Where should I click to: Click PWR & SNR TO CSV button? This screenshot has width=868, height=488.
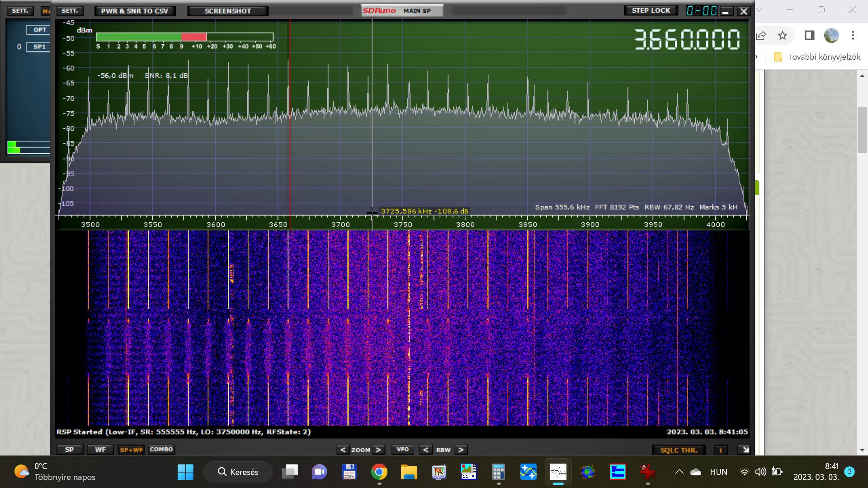(135, 11)
